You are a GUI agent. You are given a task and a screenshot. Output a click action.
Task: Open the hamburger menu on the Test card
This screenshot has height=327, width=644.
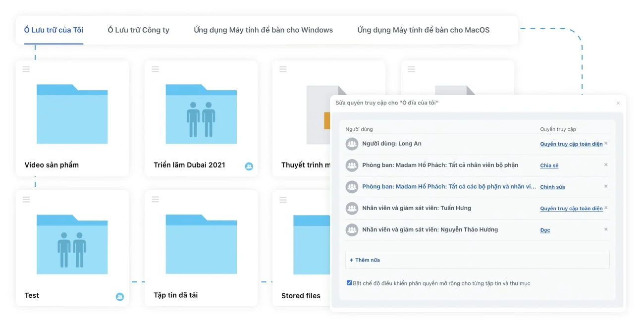tap(26, 200)
